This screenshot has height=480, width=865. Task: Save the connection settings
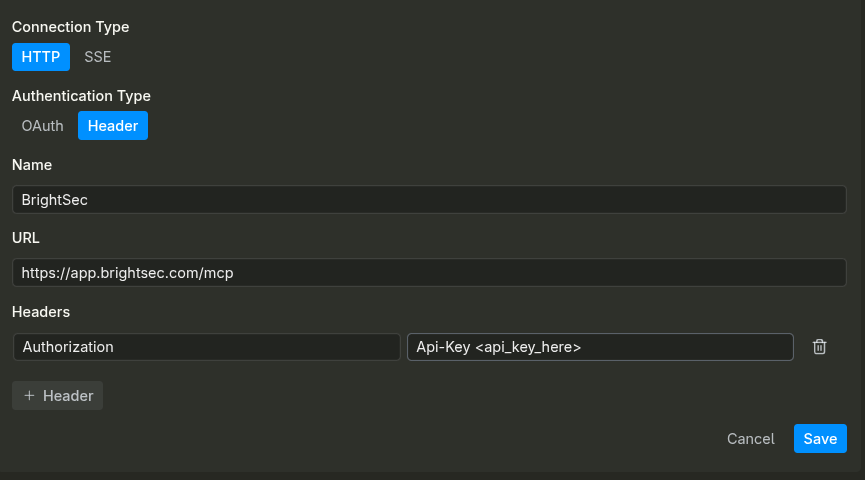click(820, 439)
